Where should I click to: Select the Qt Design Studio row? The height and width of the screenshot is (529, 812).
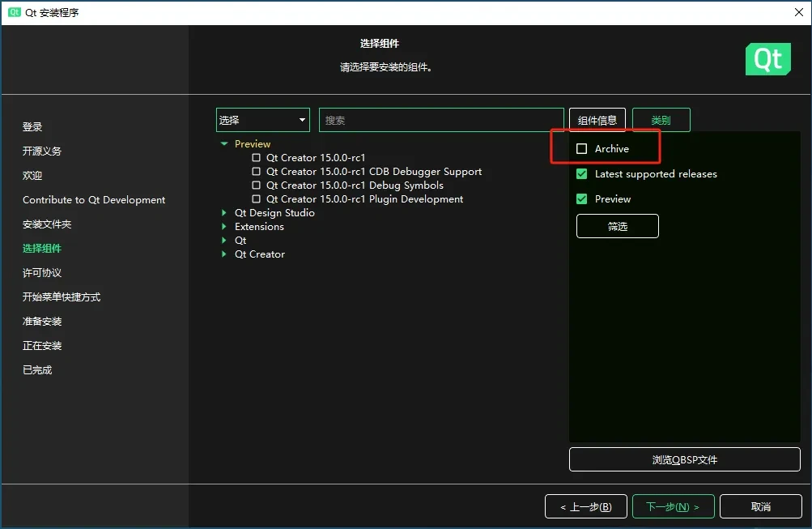[274, 213]
